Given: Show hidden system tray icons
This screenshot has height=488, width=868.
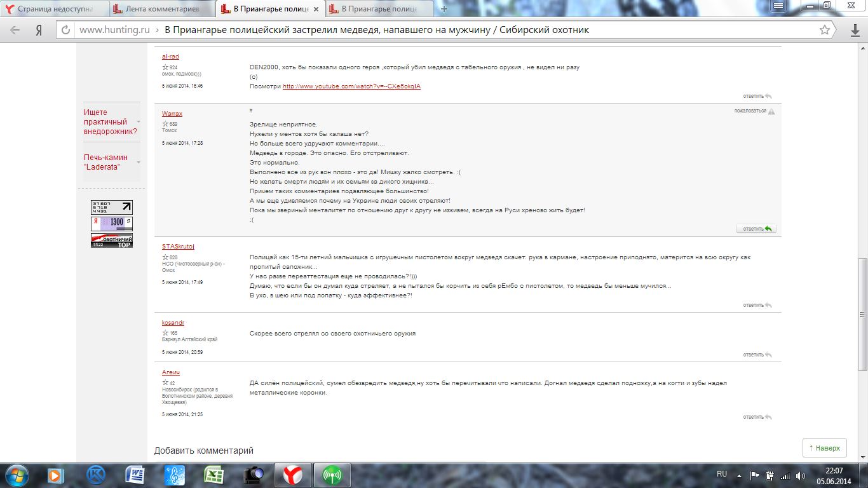Looking at the screenshot, I should (x=740, y=475).
